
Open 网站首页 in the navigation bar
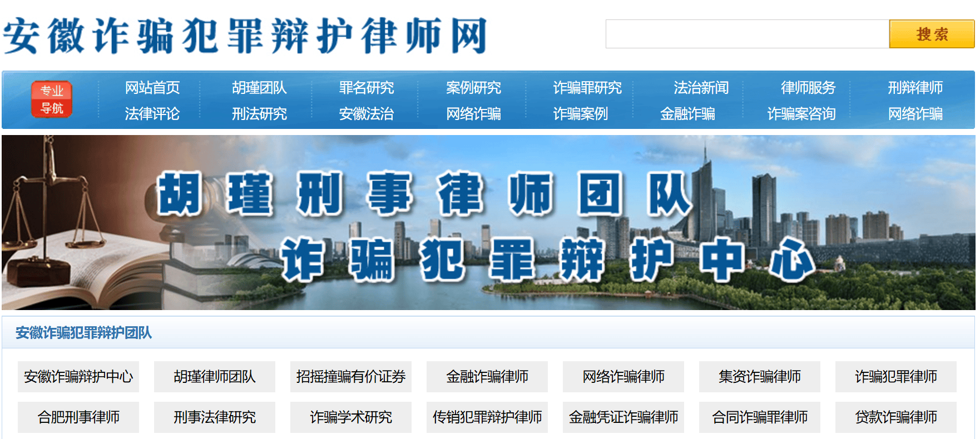tap(152, 88)
